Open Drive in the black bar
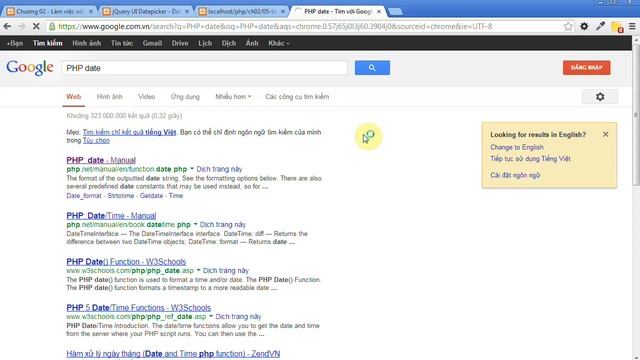Viewport: 640px width, 360px height. [x=180, y=43]
